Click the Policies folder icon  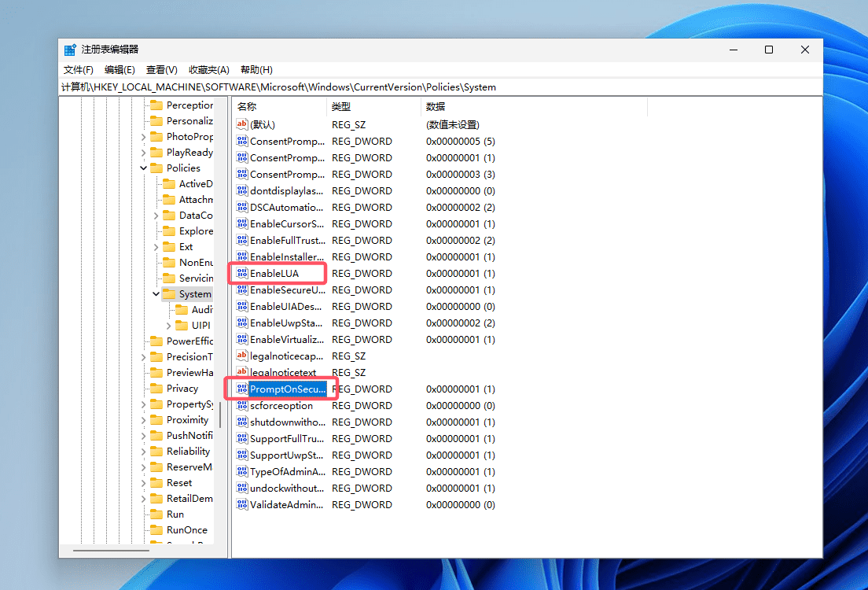[156, 168]
